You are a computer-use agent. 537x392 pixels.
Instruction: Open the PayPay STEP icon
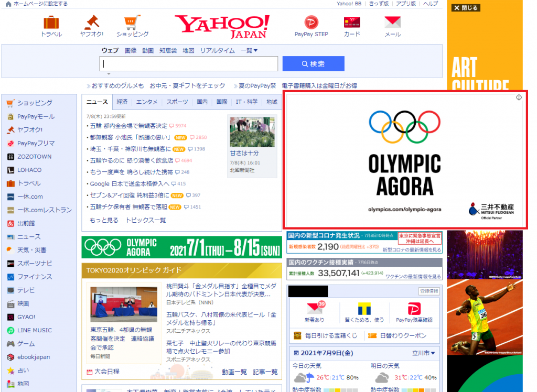click(x=312, y=23)
